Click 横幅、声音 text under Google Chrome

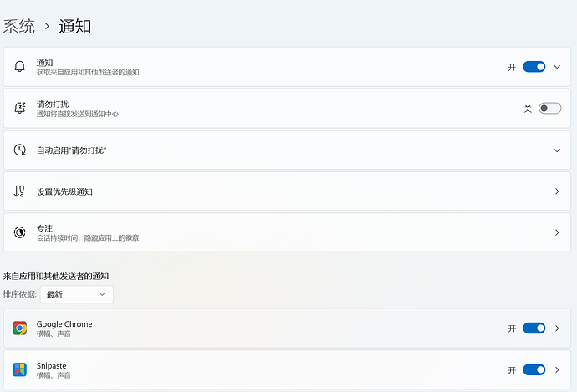(54, 333)
